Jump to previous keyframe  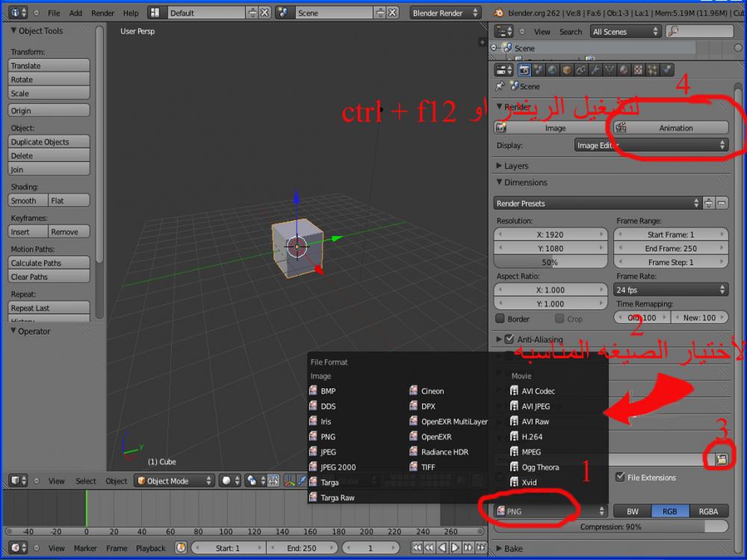click(430, 547)
